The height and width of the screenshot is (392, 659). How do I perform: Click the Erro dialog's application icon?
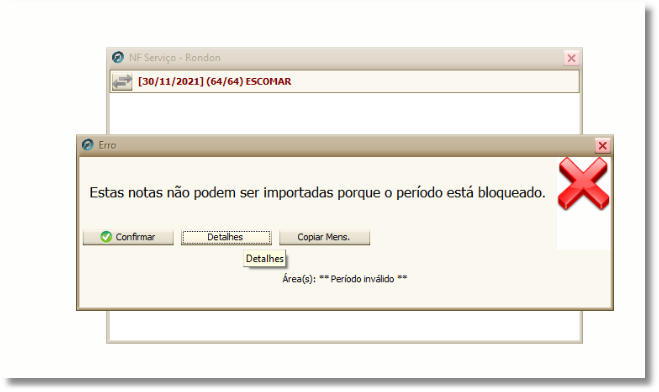point(87,145)
